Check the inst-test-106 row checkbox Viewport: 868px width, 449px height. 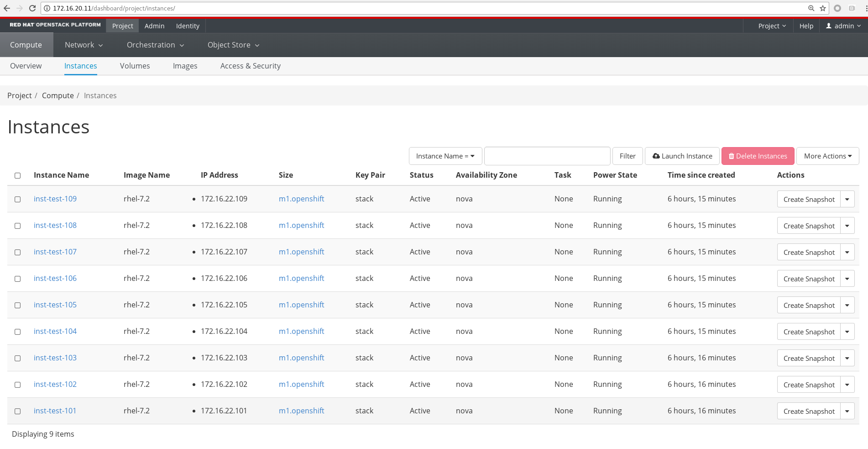(x=17, y=279)
